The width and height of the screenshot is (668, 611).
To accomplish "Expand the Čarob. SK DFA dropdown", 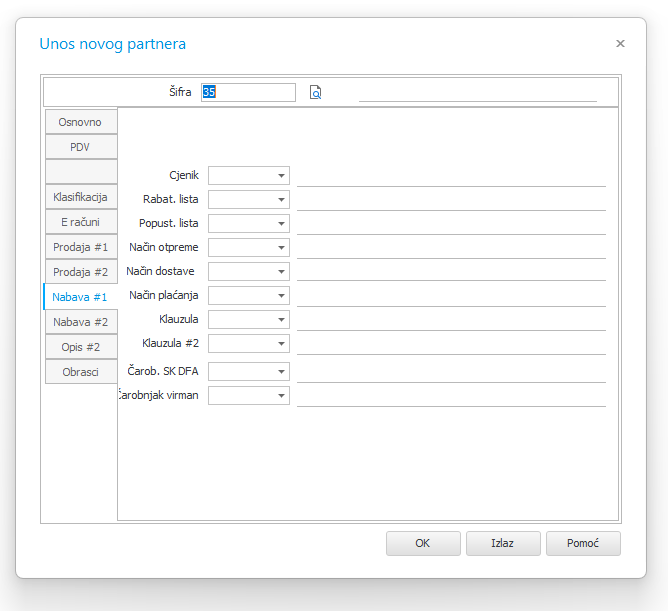I will [281, 372].
